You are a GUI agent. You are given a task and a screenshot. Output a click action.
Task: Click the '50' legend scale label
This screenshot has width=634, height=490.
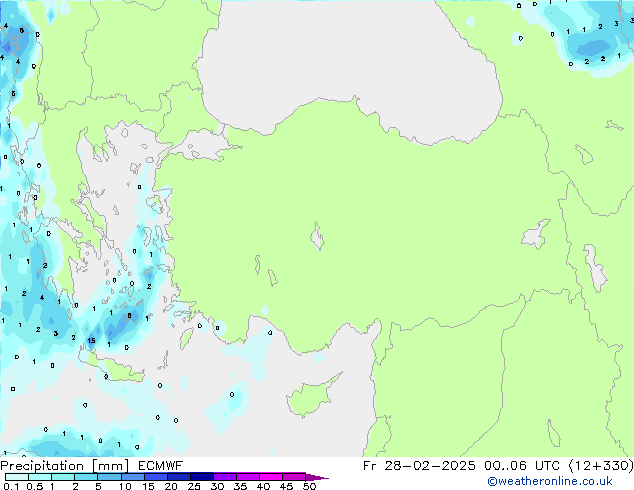pyautogui.click(x=309, y=486)
